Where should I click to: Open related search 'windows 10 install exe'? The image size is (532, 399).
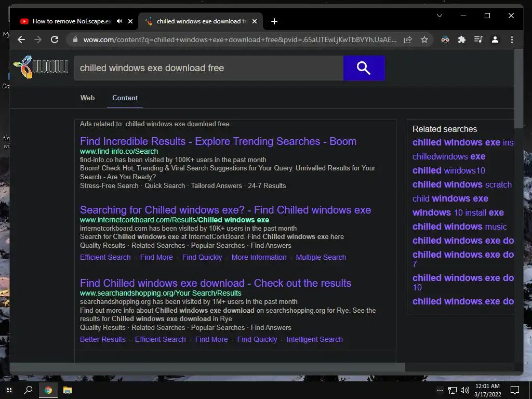coord(458,212)
